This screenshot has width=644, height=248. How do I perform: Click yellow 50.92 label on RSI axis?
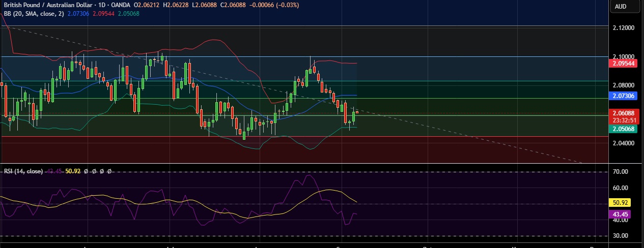(620, 203)
